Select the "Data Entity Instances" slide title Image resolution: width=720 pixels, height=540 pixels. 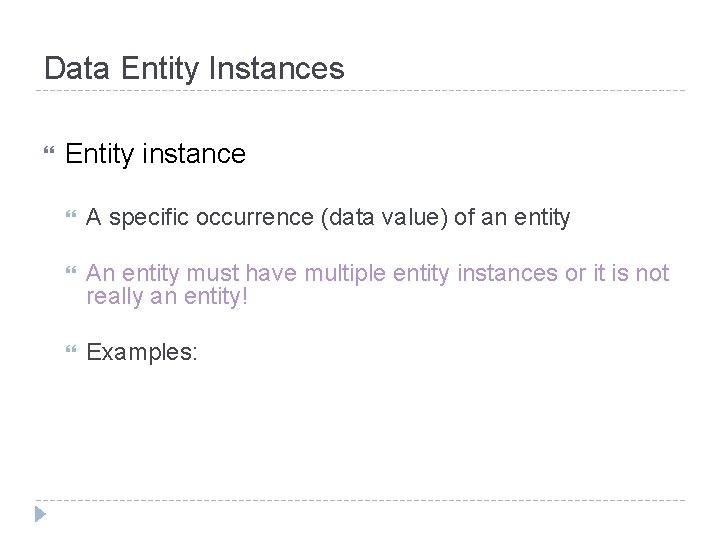pos(194,68)
